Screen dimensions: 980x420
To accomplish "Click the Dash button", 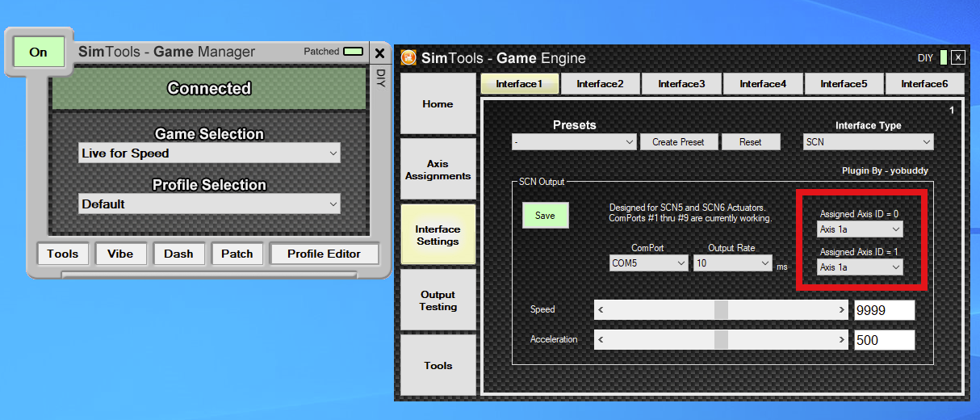I will pos(179,254).
